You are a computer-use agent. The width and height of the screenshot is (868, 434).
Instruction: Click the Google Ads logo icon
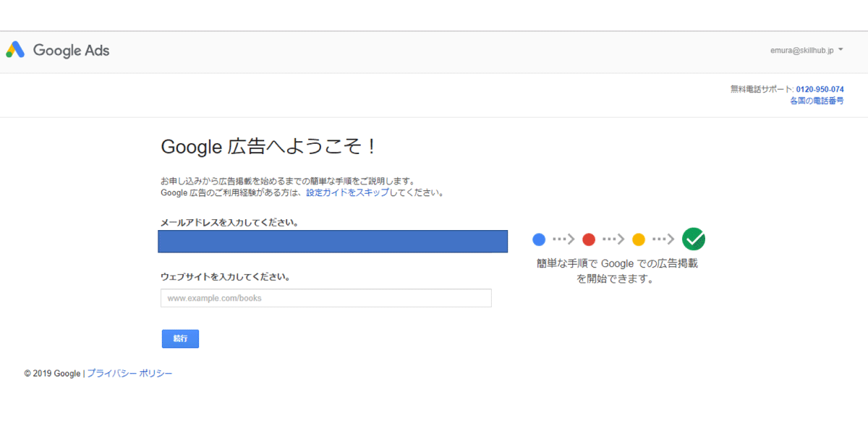pyautogui.click(x=15, y=50)
